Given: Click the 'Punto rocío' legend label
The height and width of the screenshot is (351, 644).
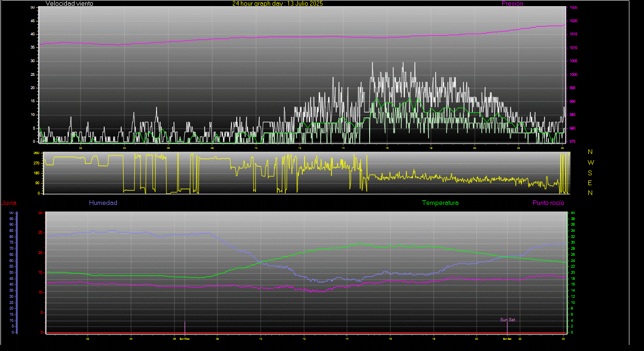Looking at the screenshot, I should tap(548, 203).
